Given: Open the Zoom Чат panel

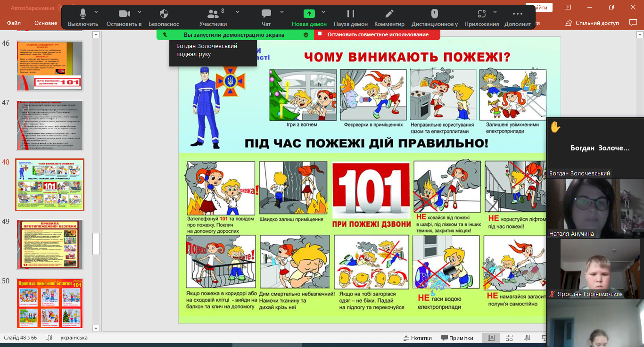Looking at the screenshot, I should point(266,17).
